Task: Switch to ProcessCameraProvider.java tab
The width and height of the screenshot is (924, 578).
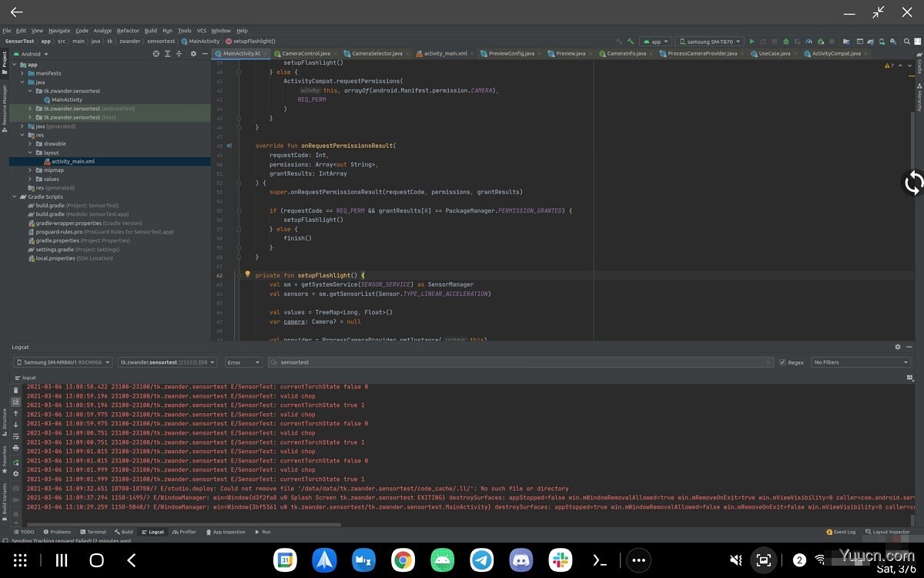Action: pyautogui.click(x=702, y=54)
